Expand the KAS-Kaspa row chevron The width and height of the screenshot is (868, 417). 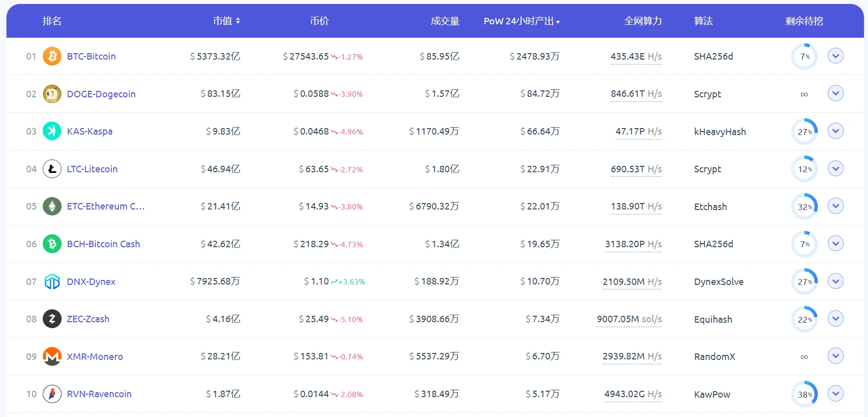pos(835,131)
